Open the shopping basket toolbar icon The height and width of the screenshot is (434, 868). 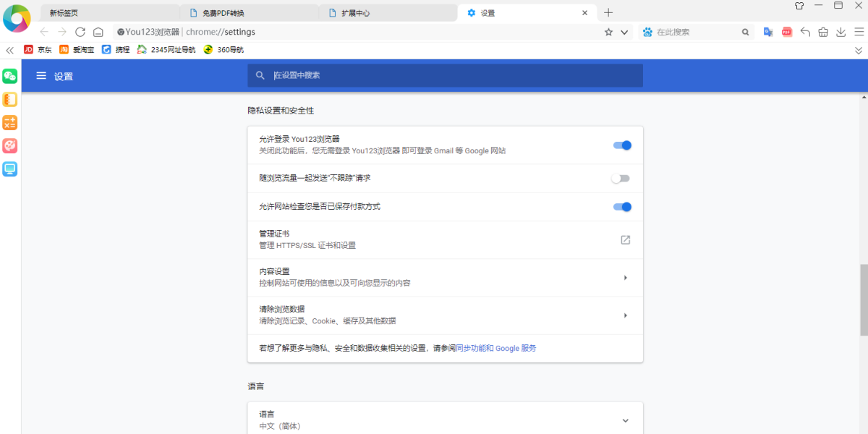point(823,32)
